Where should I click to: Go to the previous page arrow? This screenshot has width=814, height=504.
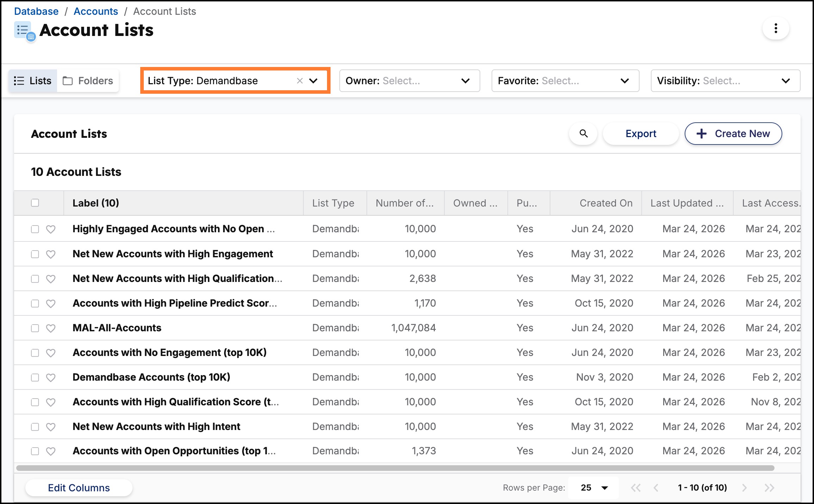click(x=656, y=488)
